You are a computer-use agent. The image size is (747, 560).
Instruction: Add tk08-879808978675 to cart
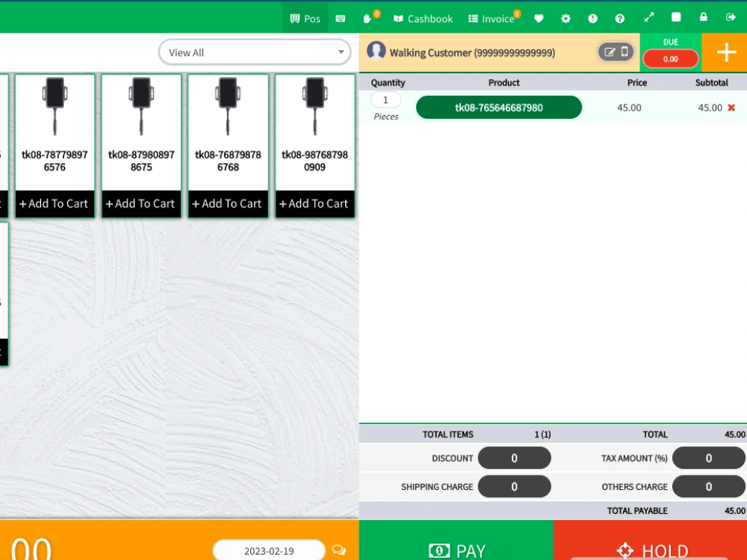(141, 204)
